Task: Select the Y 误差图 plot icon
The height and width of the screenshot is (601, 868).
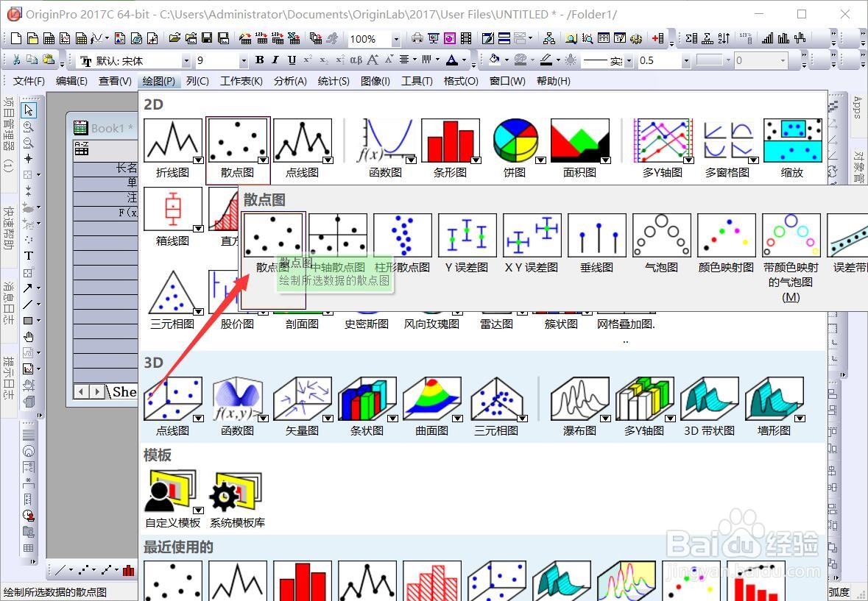Action: [x=467, y=235]
